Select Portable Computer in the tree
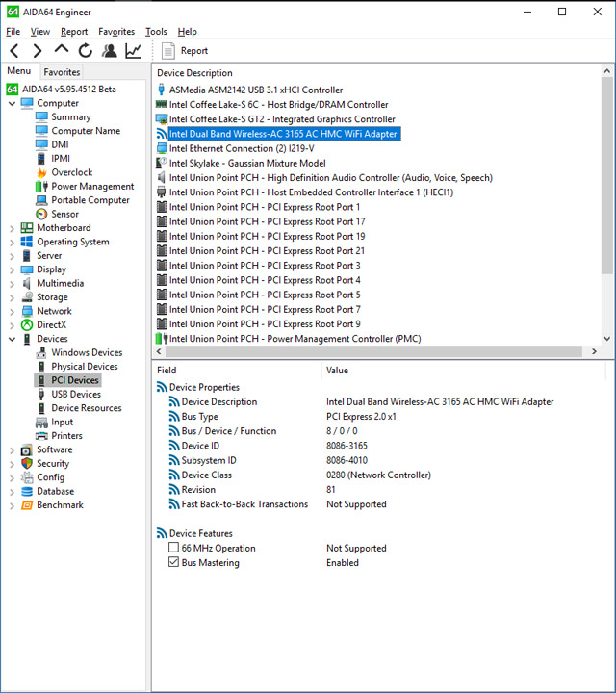 (90, 200)
